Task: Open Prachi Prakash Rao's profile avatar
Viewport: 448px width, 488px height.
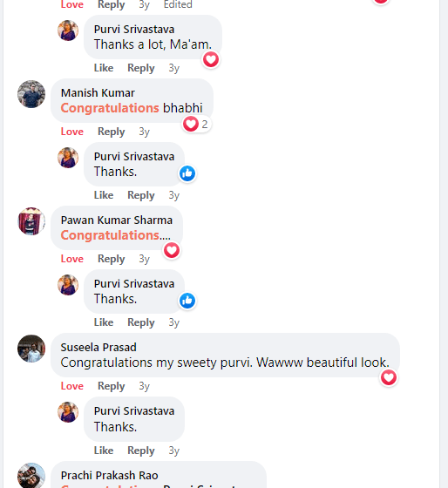Action: 31,476
